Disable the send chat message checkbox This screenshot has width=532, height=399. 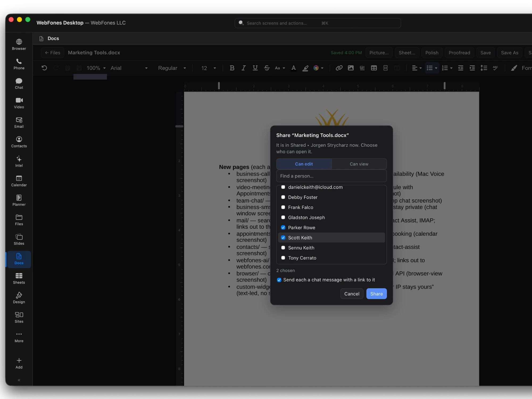tap(279, 280)
